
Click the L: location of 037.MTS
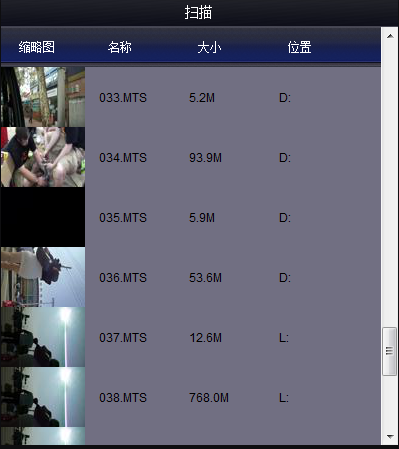pyautogui.click(x=284, y=338)
